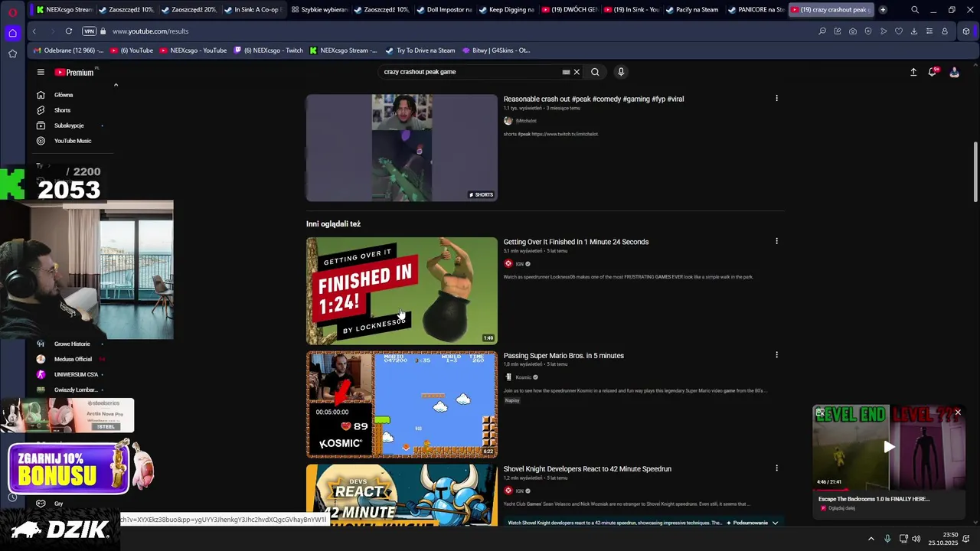Screen dimensions: 980x551
Task: Click the mini player progress bar
Action: pos(889,489)
